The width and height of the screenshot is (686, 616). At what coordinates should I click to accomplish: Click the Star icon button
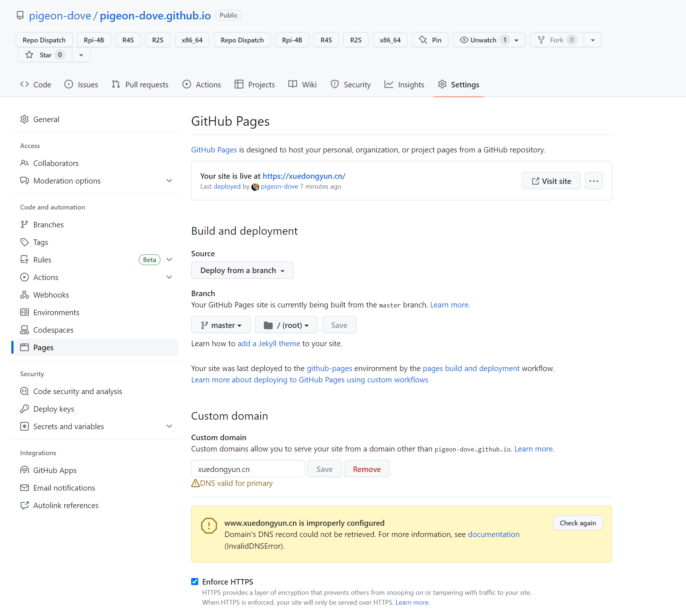(x=29, y=55)
